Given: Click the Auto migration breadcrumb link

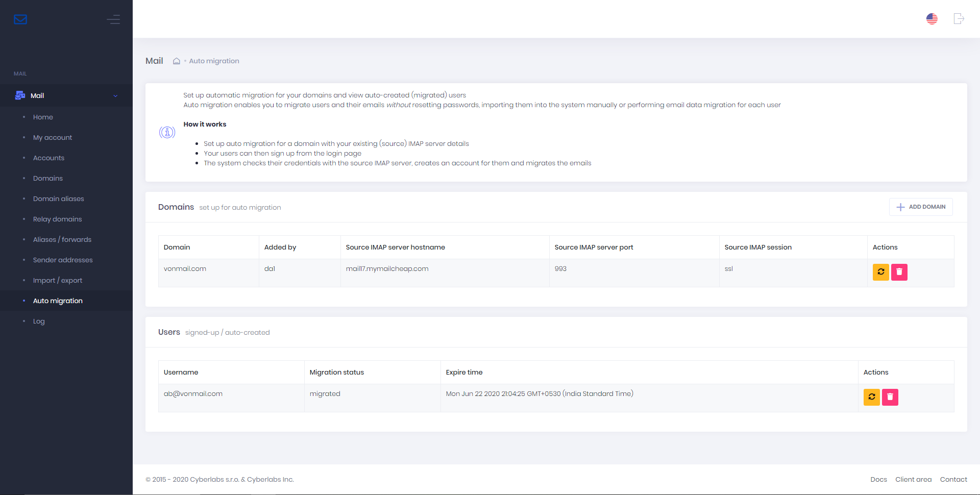Looking at the screenshot, I should tap(214, 61).
